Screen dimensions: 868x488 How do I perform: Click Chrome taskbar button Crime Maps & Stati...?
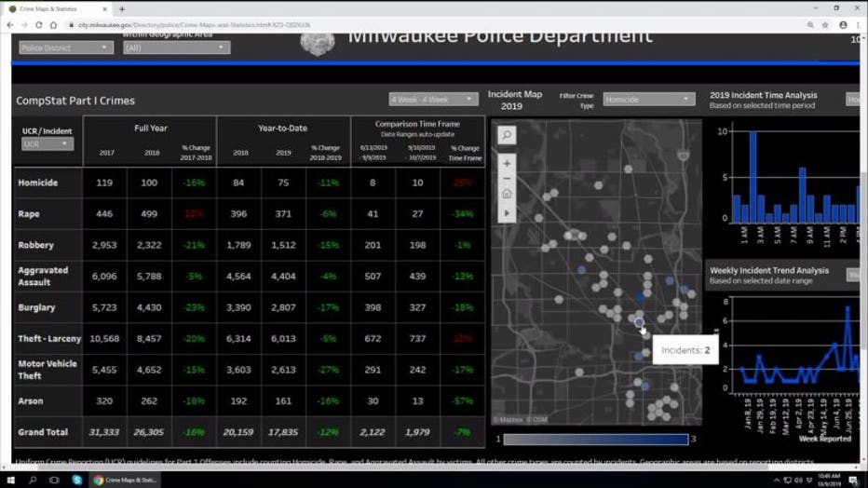(125, 480)
